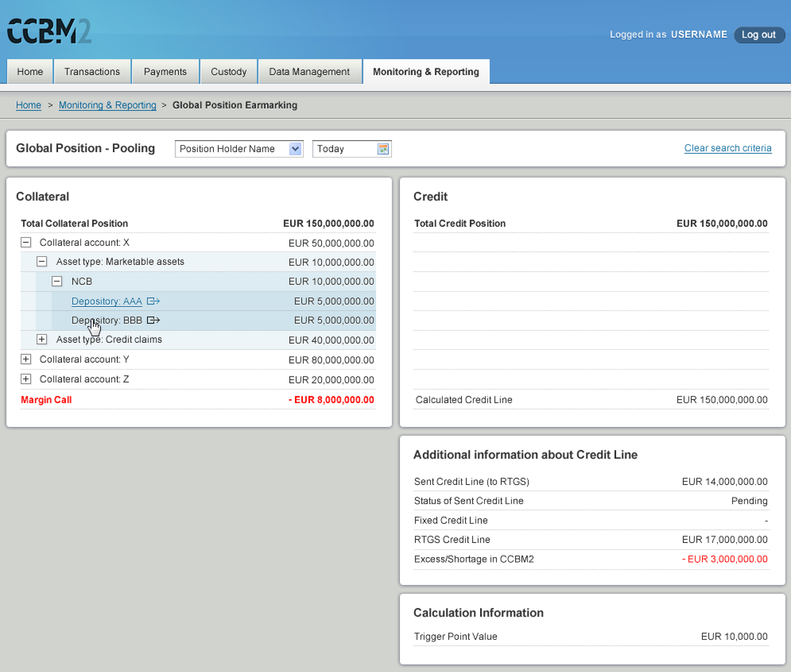
Task: Click the CCBM2 logo
Action: click(49, 31)
